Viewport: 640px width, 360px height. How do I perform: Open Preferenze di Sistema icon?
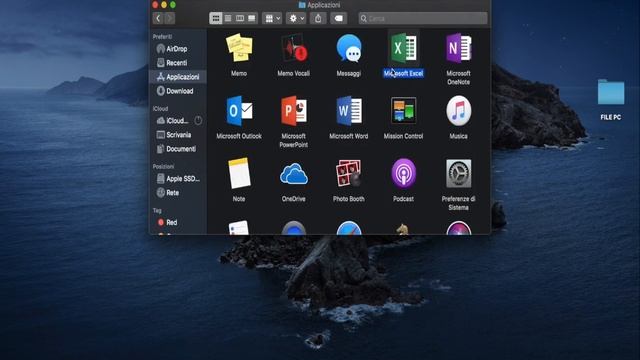458,173
